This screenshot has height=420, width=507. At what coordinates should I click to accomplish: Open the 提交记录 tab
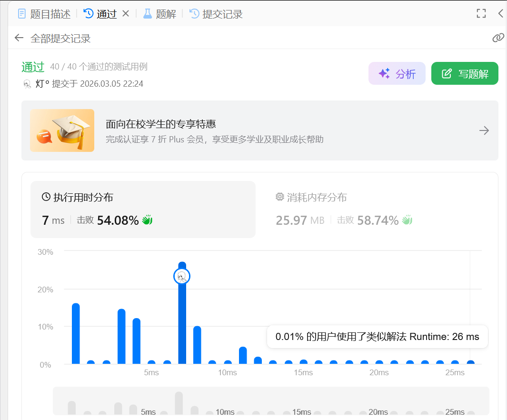pos(217,14)
